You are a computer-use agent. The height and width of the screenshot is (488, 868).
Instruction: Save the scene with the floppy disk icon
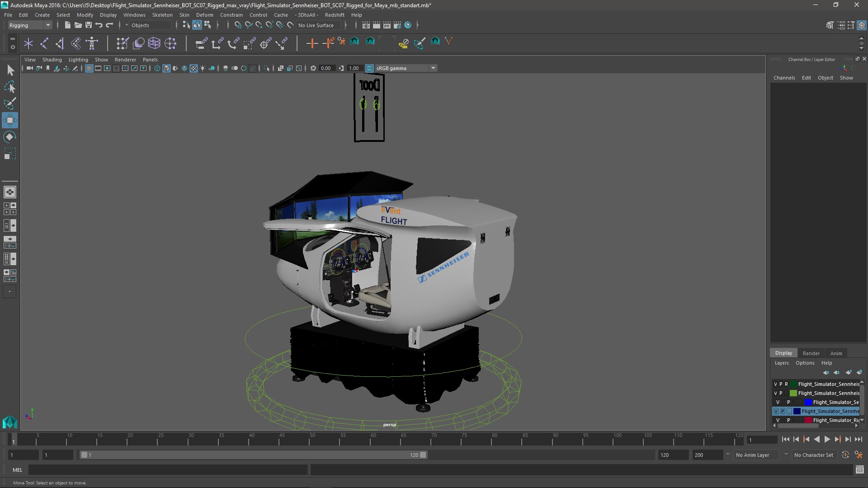89,25
